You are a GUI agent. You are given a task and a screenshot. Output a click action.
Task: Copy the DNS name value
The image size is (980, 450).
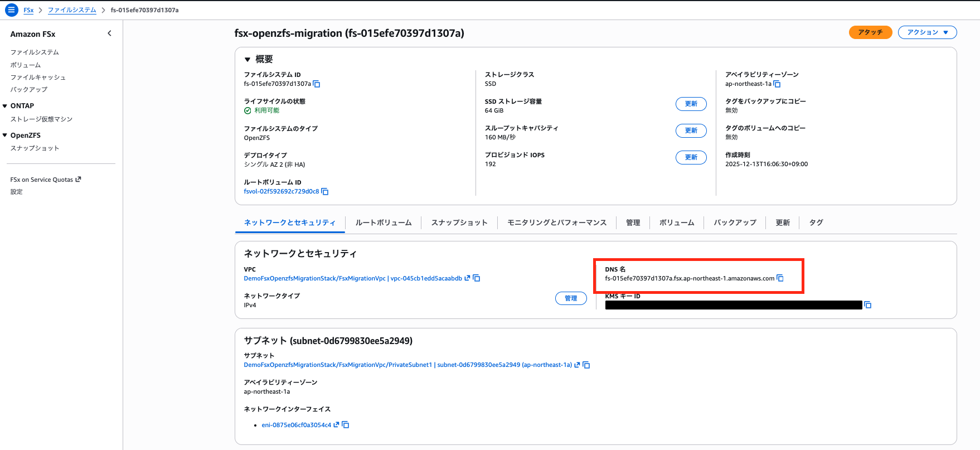point(780,278)
